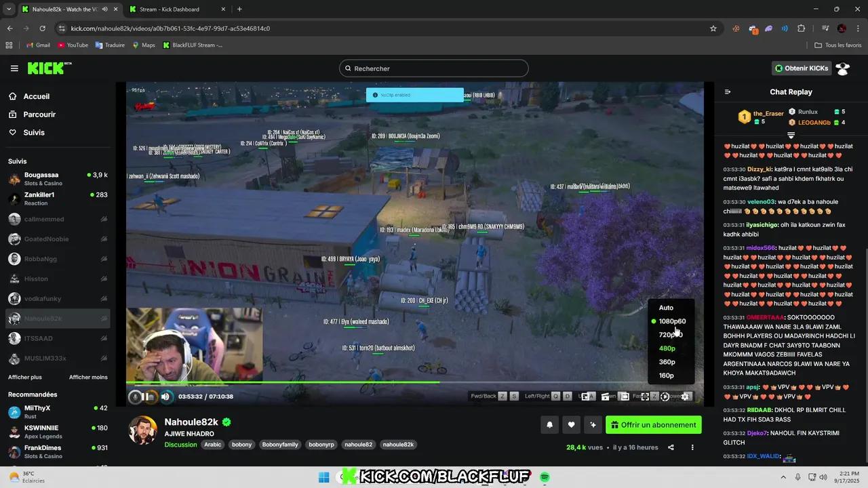The width and height of the screenshot is (868, 488).
Task: Click Offrir un abonnement button
Action: pos(654,425)
